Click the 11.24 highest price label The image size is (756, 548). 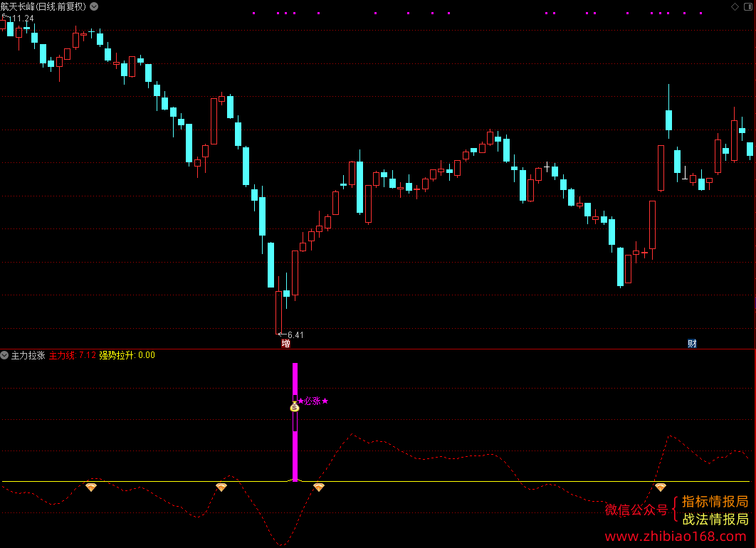click(x=23, y=19)
